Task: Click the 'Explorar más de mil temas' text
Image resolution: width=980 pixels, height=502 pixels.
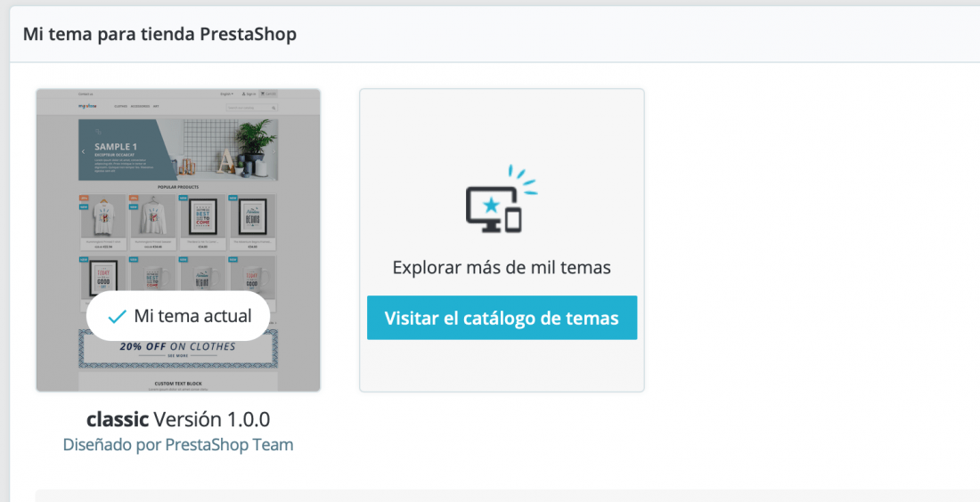Action: [x=502, y=268]
